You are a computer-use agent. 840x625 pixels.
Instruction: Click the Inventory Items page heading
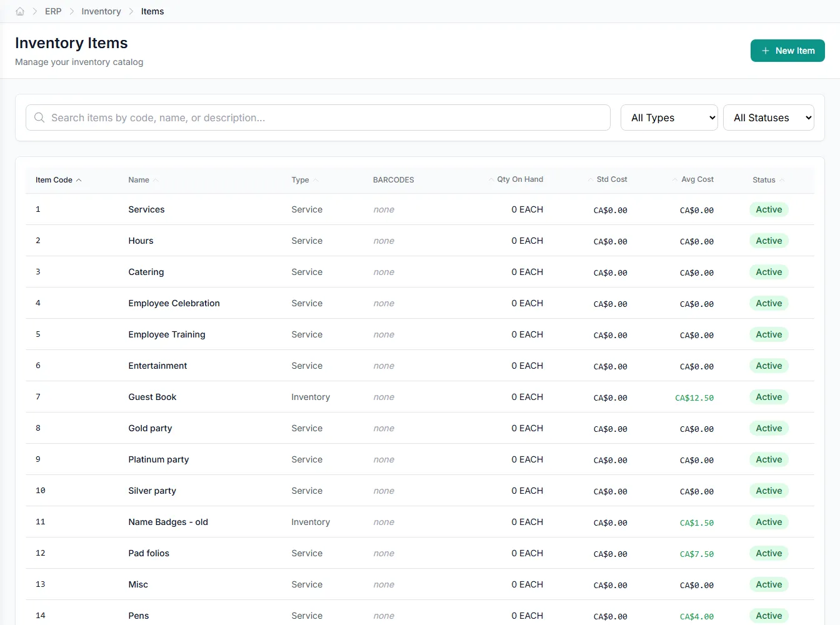tap(71, 43)
